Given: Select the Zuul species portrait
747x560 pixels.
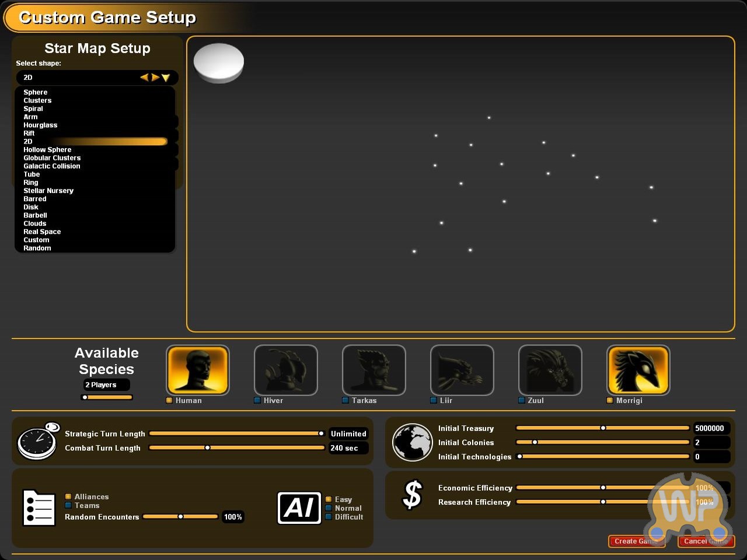Looking at the screenshot, I should click(x=550, y=370).
